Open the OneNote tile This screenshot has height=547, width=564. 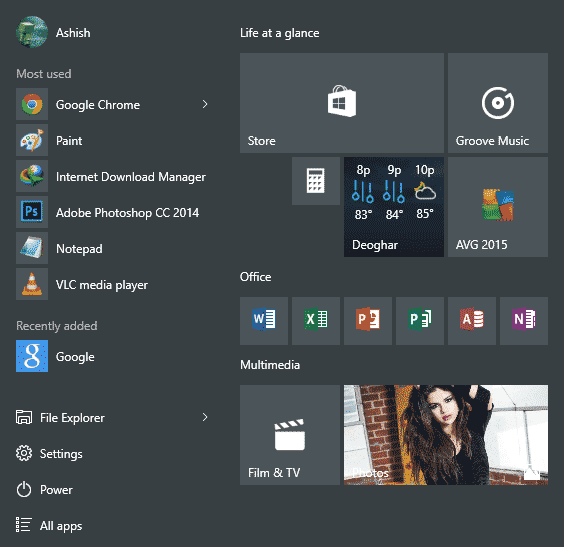(524, 321)
